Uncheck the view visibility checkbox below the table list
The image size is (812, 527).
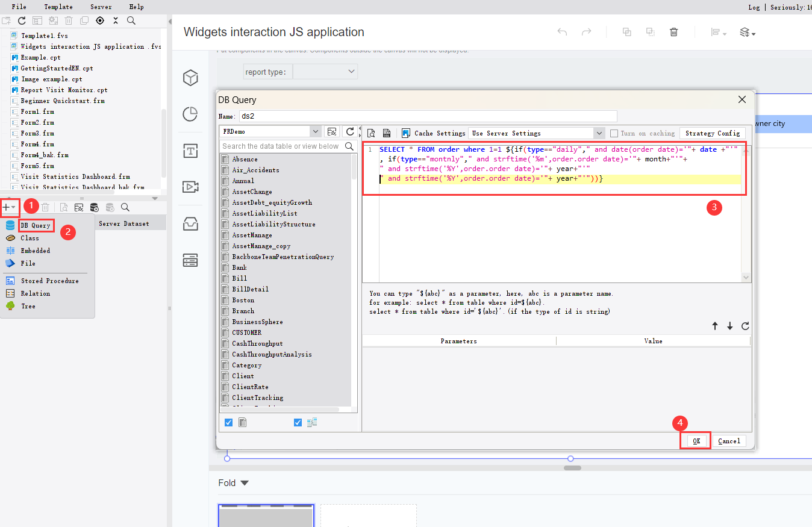click(x=298, y=422)
